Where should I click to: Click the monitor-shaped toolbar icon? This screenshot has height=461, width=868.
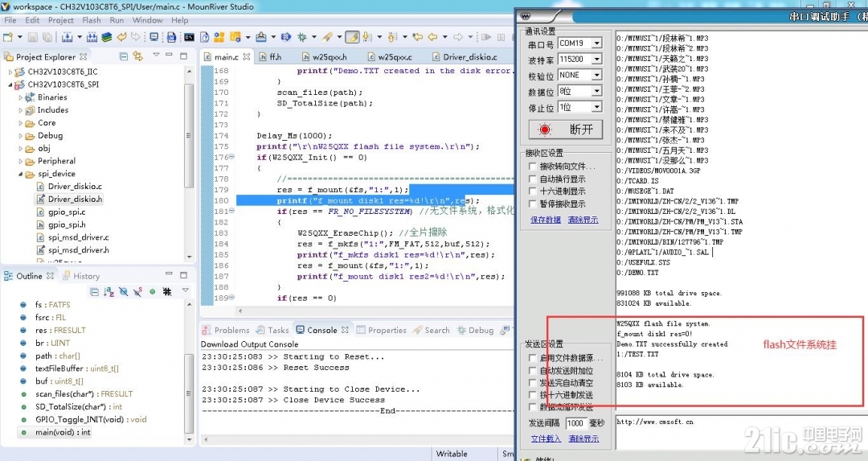(154, 37)
